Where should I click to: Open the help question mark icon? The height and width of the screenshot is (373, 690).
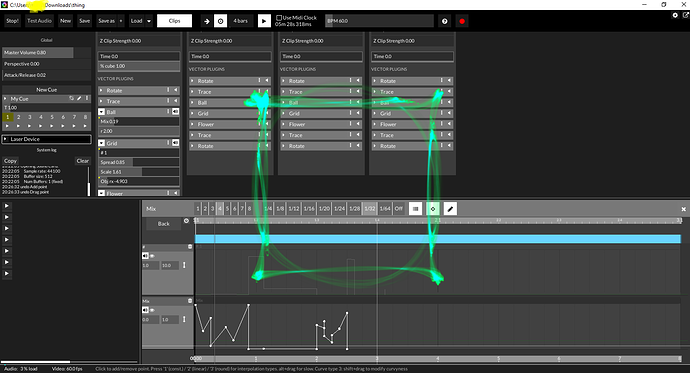pos(444,21)
